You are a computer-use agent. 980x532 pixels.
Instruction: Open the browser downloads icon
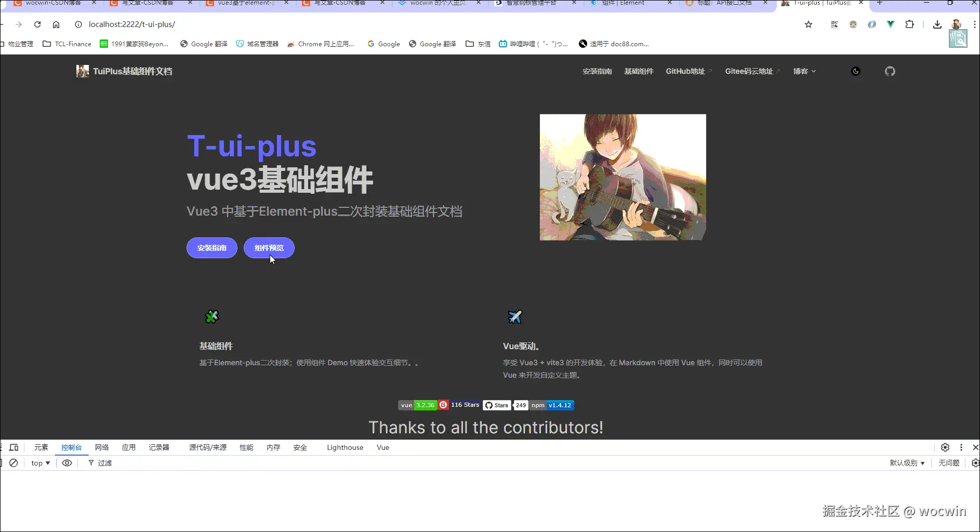[937, 24]
